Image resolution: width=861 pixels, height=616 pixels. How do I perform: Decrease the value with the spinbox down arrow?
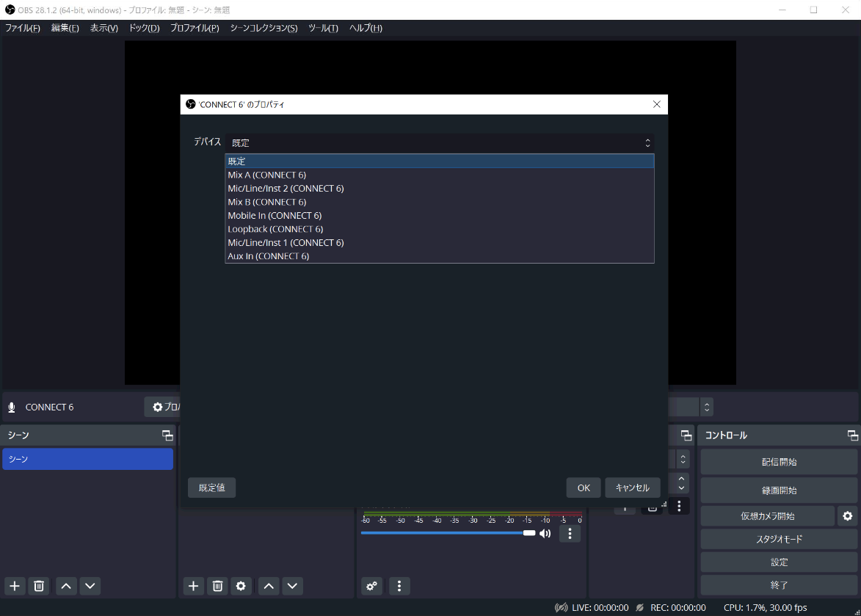click(681, 488)
